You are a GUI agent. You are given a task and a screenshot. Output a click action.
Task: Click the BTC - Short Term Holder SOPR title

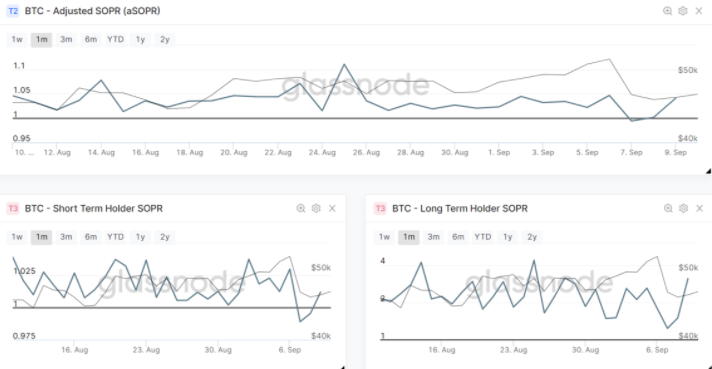[x=94, y=208]
